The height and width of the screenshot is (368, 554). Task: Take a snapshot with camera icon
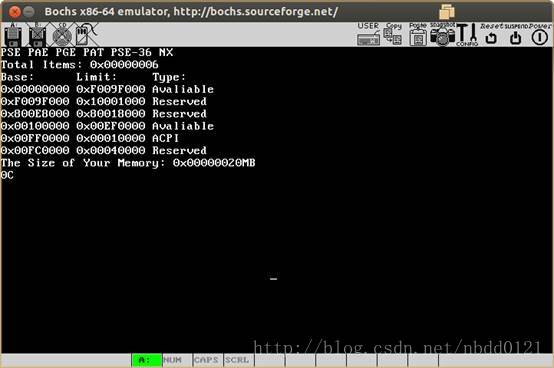click(442, 34)
